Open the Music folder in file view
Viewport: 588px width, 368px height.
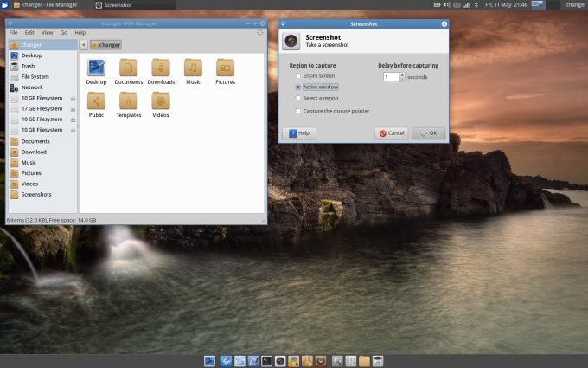pyautogui.click(x=193, y=68)
